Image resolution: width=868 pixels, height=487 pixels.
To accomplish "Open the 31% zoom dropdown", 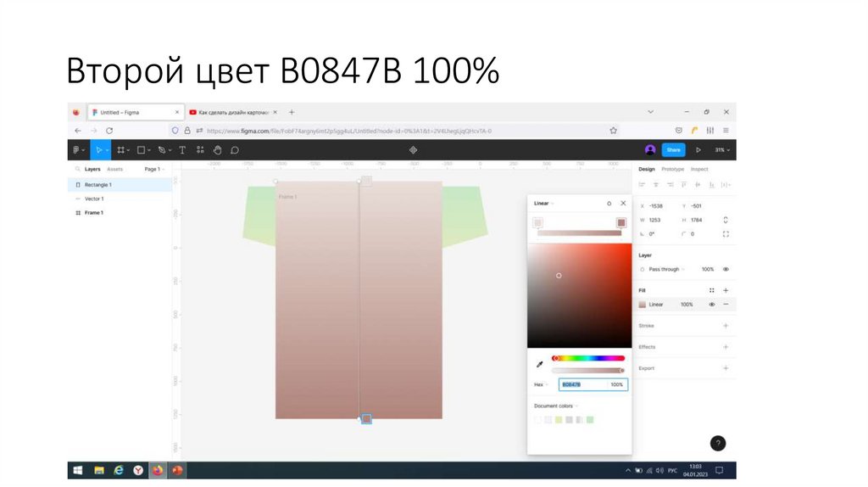I will [x=722, y=150].
